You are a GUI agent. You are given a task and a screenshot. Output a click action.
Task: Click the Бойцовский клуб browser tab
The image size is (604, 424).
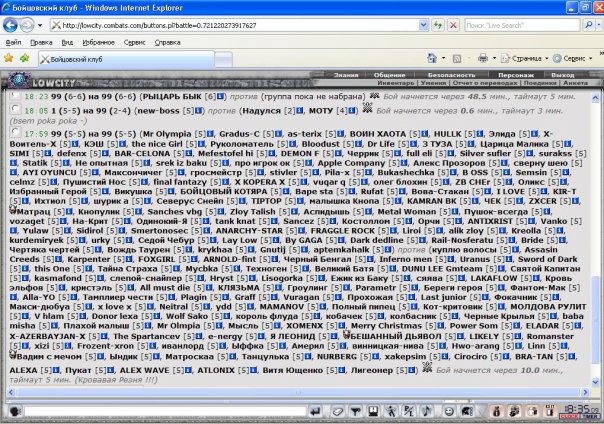(126, 59)
